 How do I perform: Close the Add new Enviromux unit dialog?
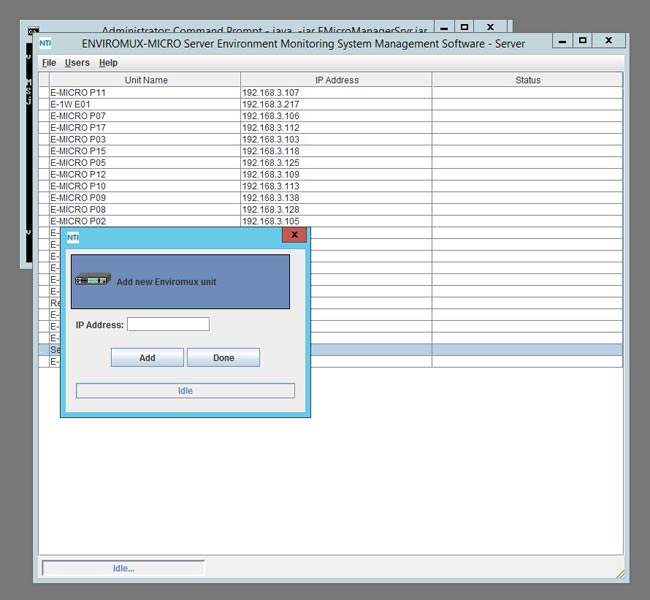[x=294, y=235]
